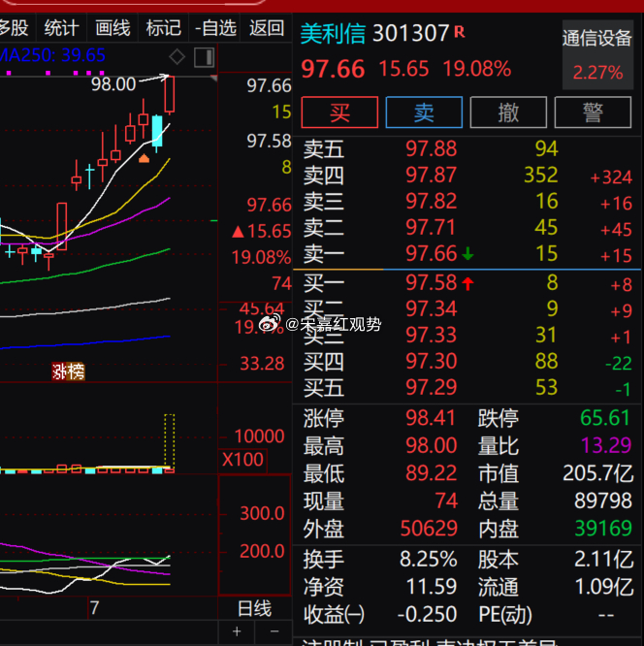Screen dimensions: 644x646
Task: Click the dashed yellow volume bar
Action: pos(170,441)
